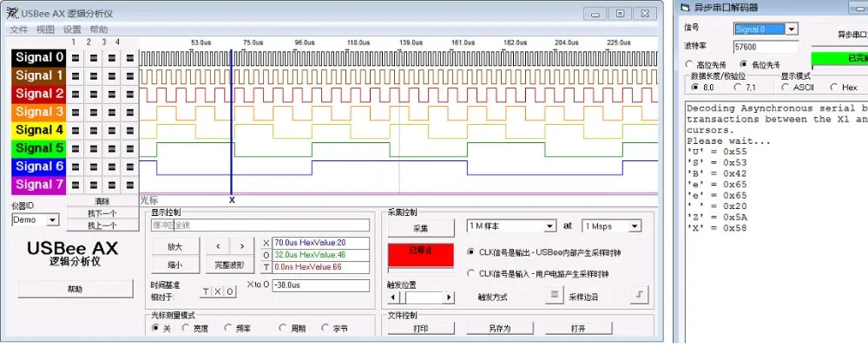Select the 周期 cursor measurement mode
This screenshot has height=346, width=868.
[x=283, y=329]
